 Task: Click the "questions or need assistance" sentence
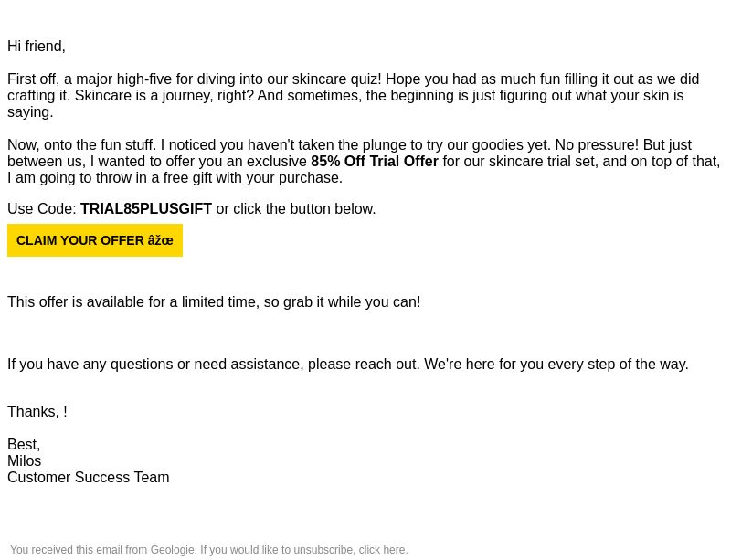[348, 364]
